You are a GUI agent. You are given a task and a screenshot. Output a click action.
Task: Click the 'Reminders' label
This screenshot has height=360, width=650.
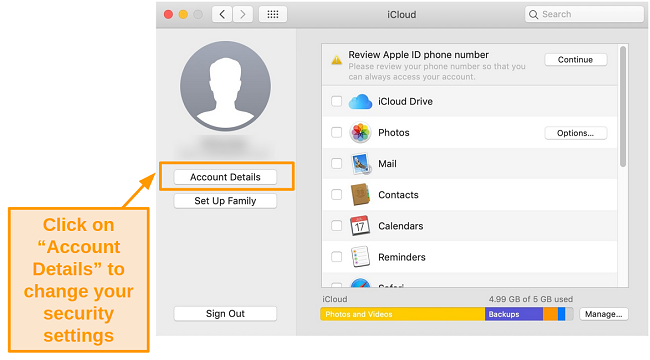click(402, 257)
